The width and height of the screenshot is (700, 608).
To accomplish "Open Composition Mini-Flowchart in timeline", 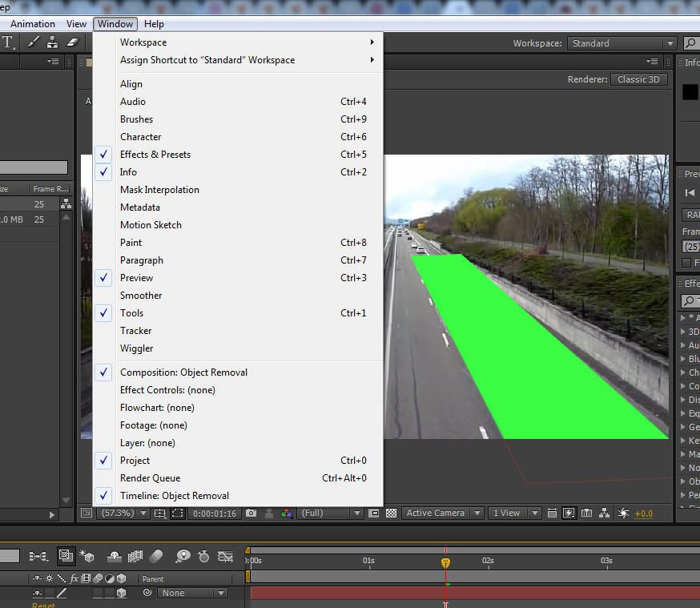I will pyautogui.click(x=38, y=556).
